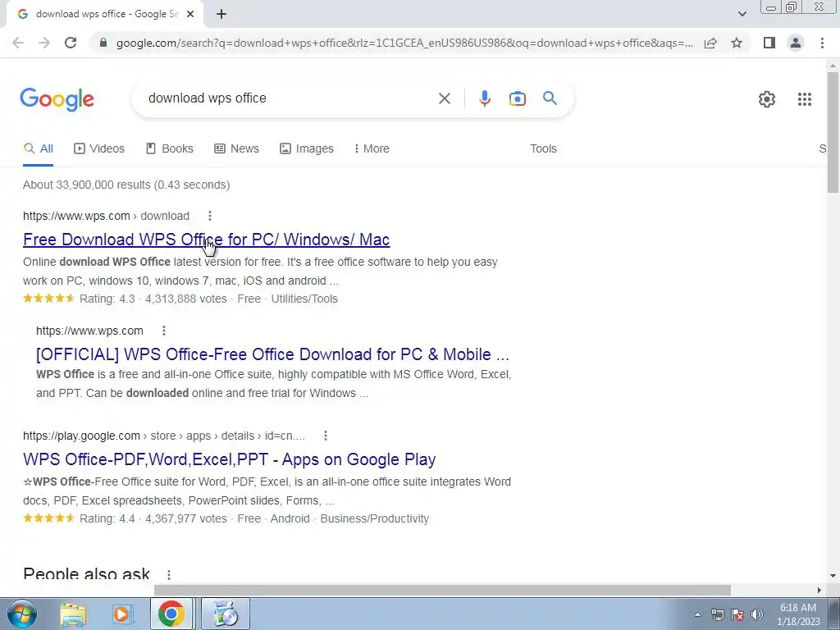
Task: Close the 'download wps office' tab
Action: point(189,14)
